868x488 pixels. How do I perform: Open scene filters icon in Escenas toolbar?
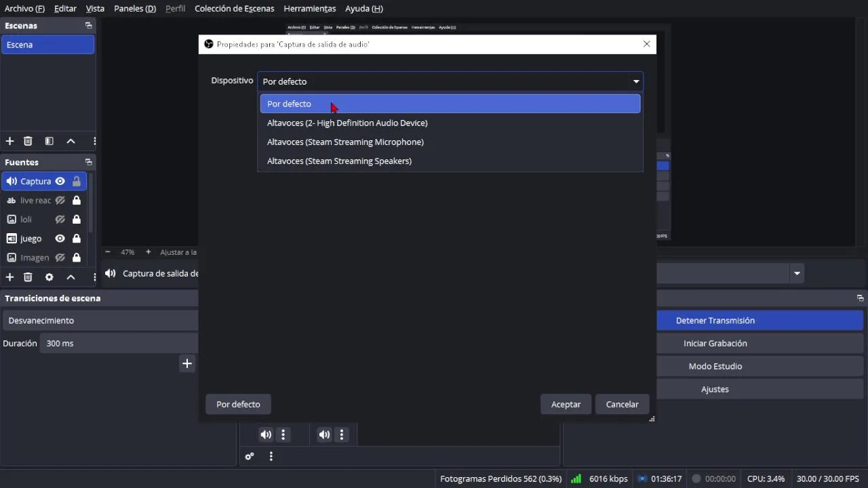pos(49,141)
